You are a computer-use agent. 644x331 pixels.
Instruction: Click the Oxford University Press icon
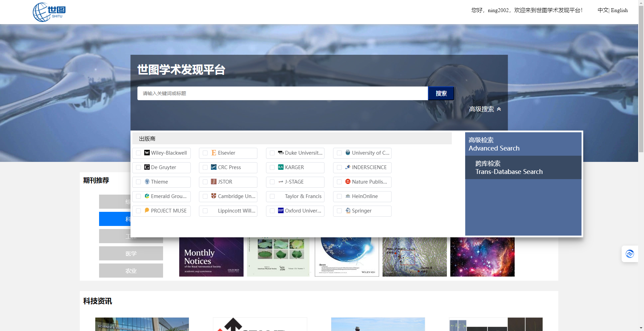tap(281, 210)
